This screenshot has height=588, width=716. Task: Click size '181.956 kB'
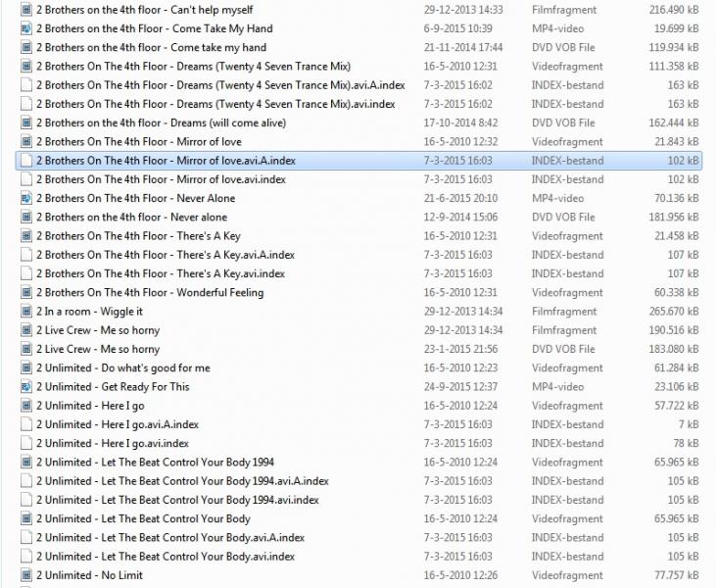point(674,217)
